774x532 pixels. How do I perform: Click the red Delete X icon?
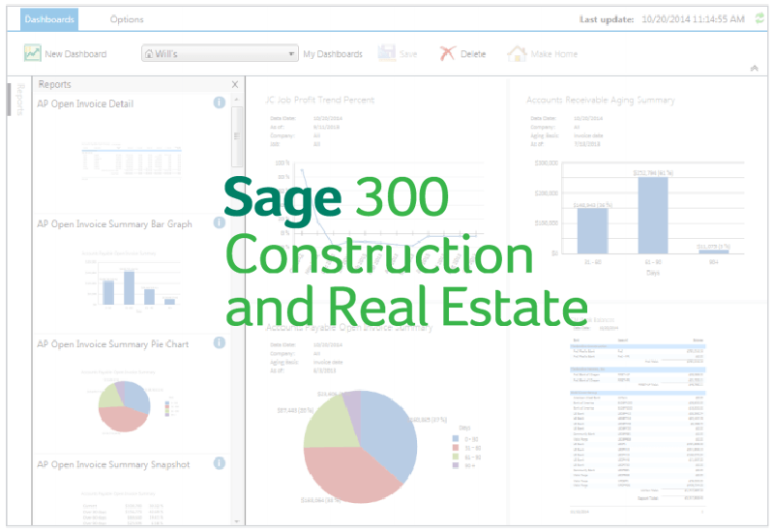[x=447, y=53]
